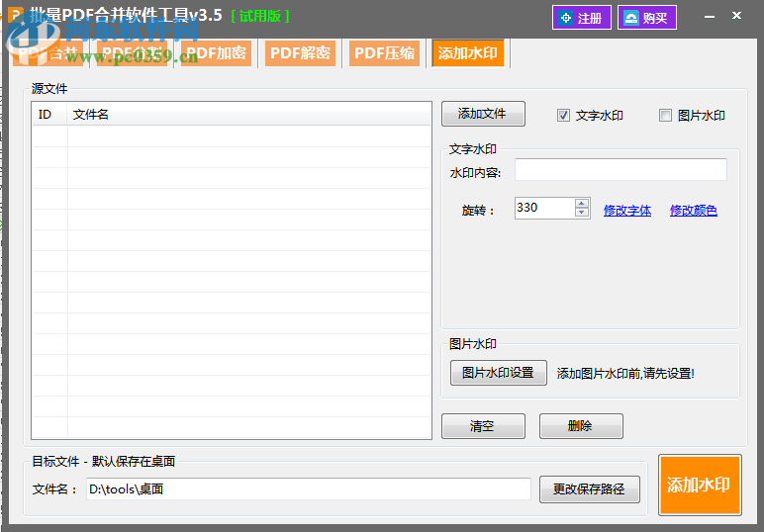Viewport: 764px width, 532px height.
Task: Select the 添加水印 tab
Action: click(x=468, y=53)
